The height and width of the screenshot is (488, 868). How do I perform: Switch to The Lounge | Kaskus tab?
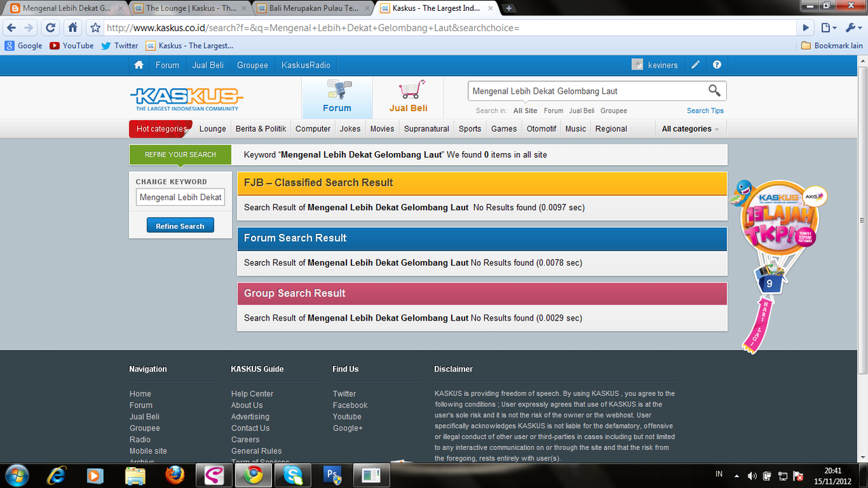[191, 8]
